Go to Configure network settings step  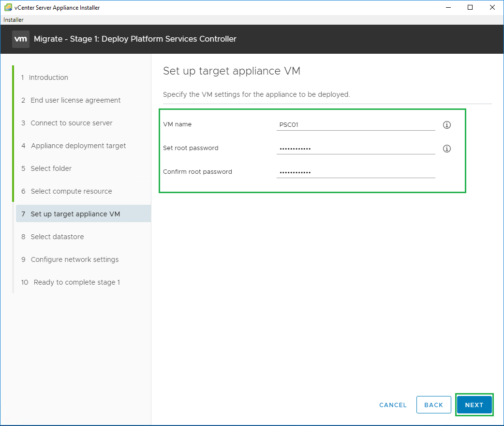(74, 259)
